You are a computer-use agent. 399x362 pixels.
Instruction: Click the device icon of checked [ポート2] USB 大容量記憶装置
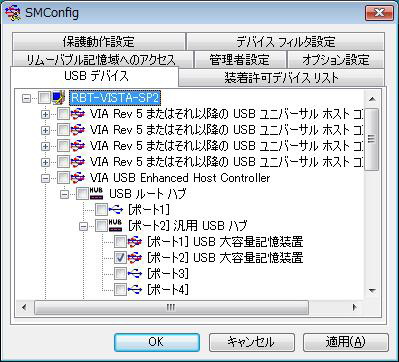click(134, 258)
